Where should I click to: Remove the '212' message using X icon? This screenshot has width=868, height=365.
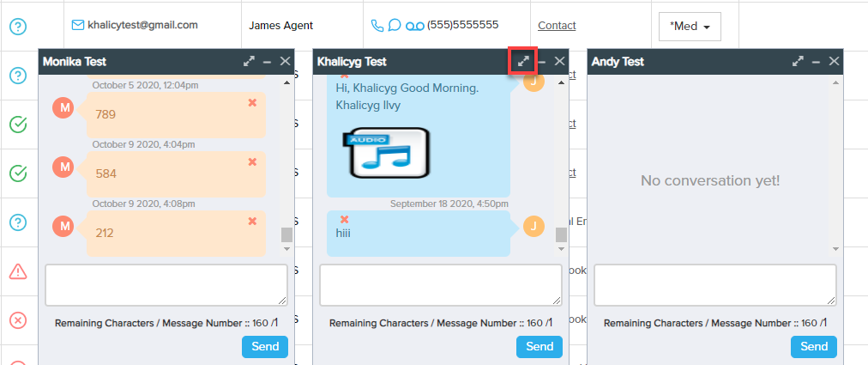pyautogui.click(x=252, y=222)
